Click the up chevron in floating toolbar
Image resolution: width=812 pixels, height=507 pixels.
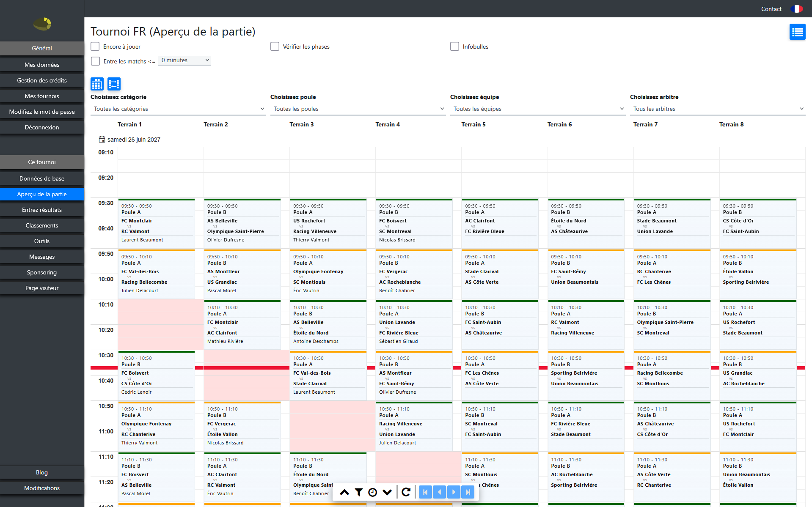tap(344, 492)
